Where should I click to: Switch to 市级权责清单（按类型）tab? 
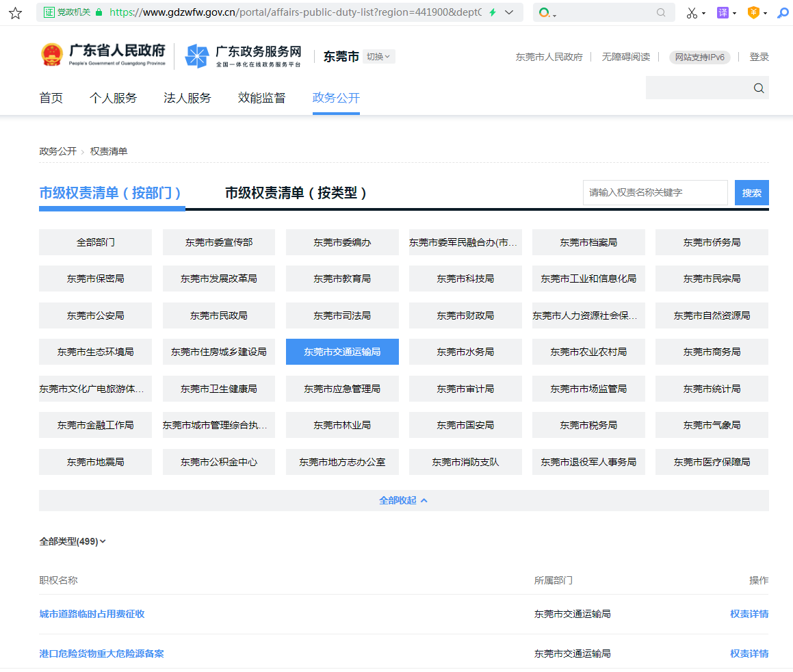(x=296, y=193)
